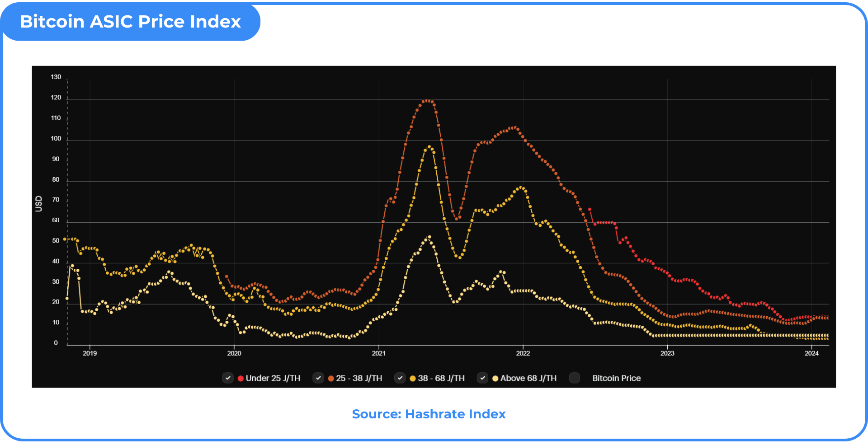Click the orange 25 - 38 J/TH legend dot
This screenshot has height=445, width=868.
click(x=331, y=379)
